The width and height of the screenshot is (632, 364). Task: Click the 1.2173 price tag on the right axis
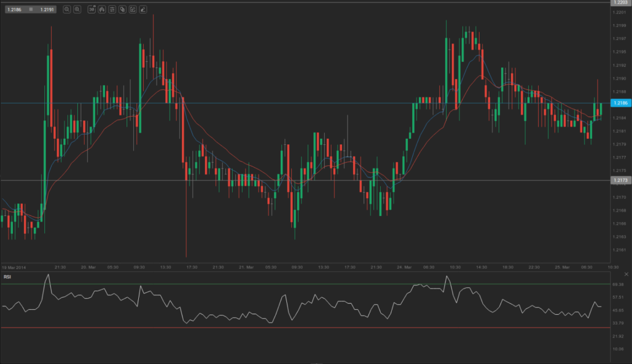click(x=620, y=180)
